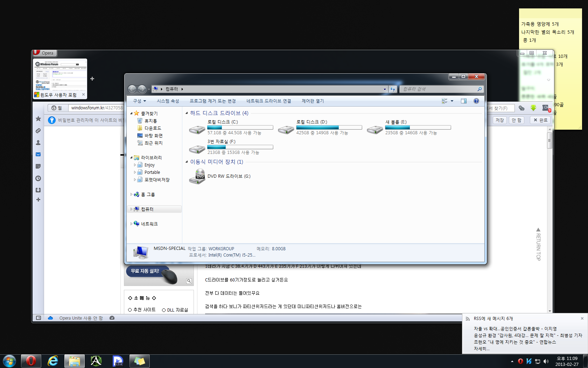Select the 로컬 디스크 (D:) drive icon
This screenshot has height=368, width=588.
click(286, 130)
